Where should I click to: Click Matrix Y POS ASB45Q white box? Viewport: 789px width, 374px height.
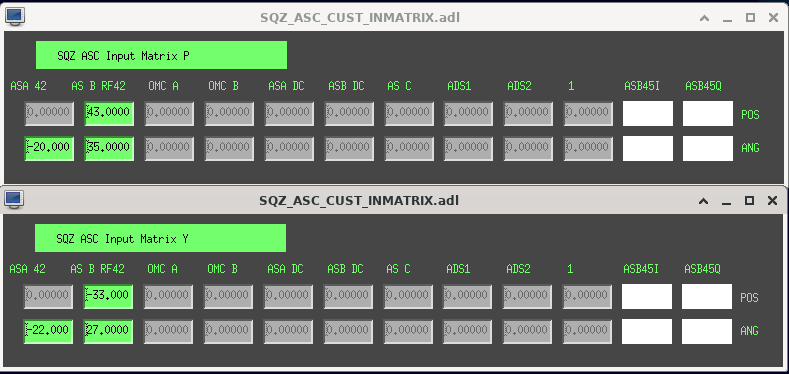click(707, 296)
